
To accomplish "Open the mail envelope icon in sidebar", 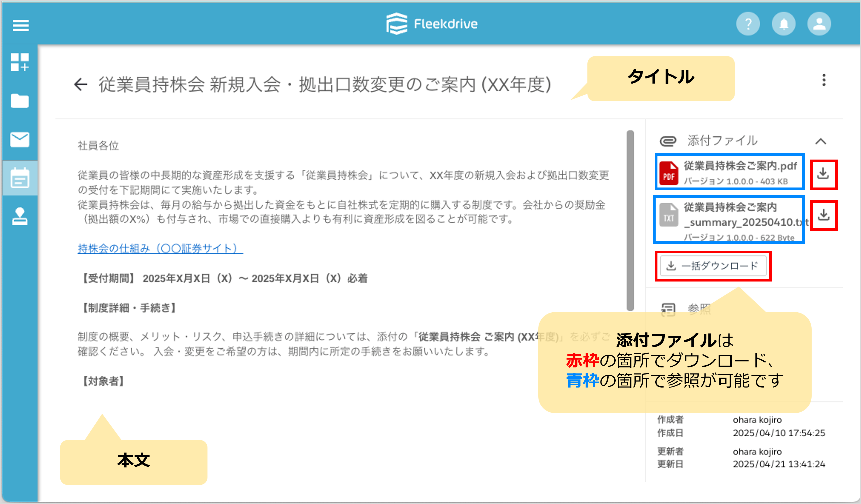I will pos(20,139).
